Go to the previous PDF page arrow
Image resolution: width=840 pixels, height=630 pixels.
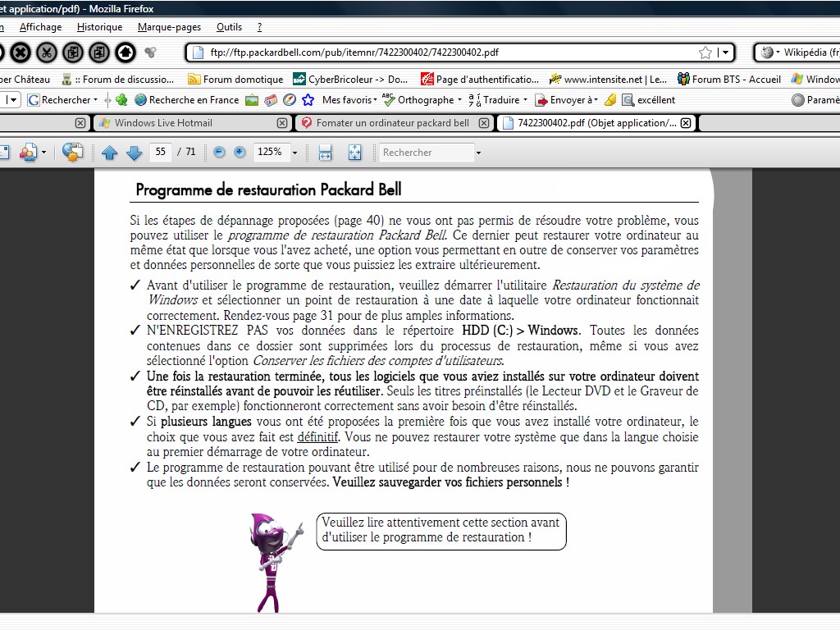click(109, 153)
